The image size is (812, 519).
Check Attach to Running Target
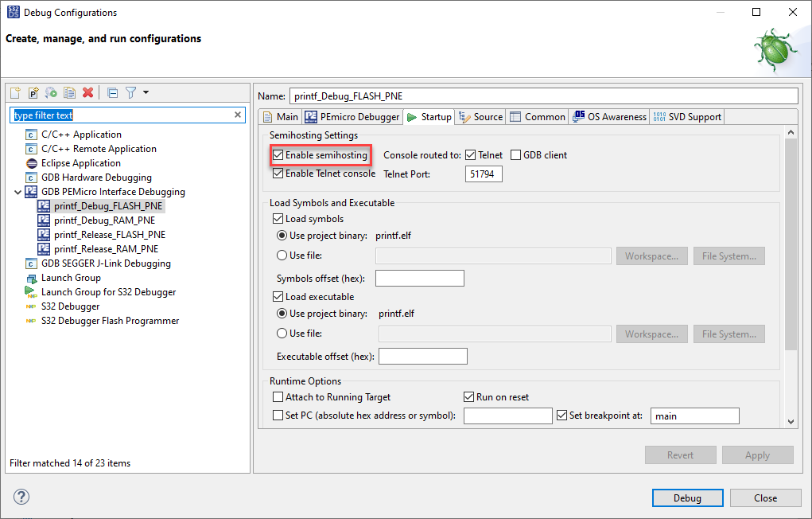278,396
